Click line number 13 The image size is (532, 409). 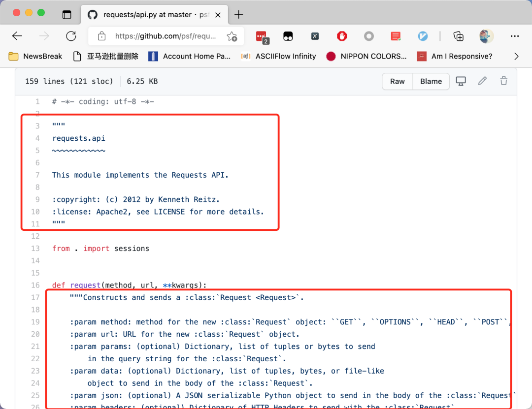coord(35,248)
